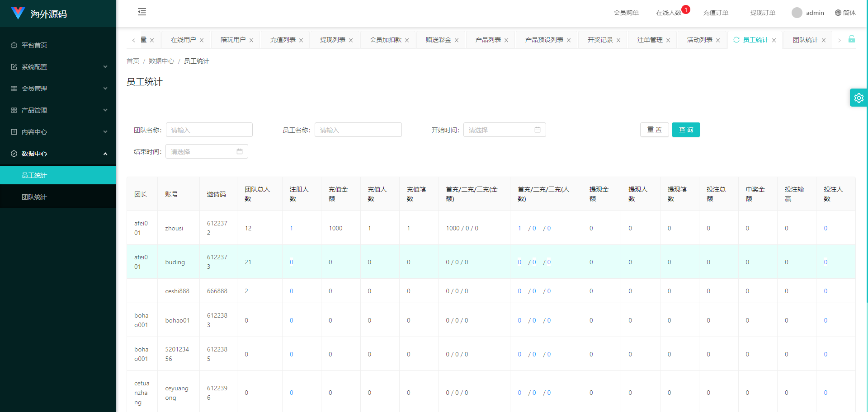Click the 重置 reset button
Viewport: 868px width, 412px height.
[654, 130]
